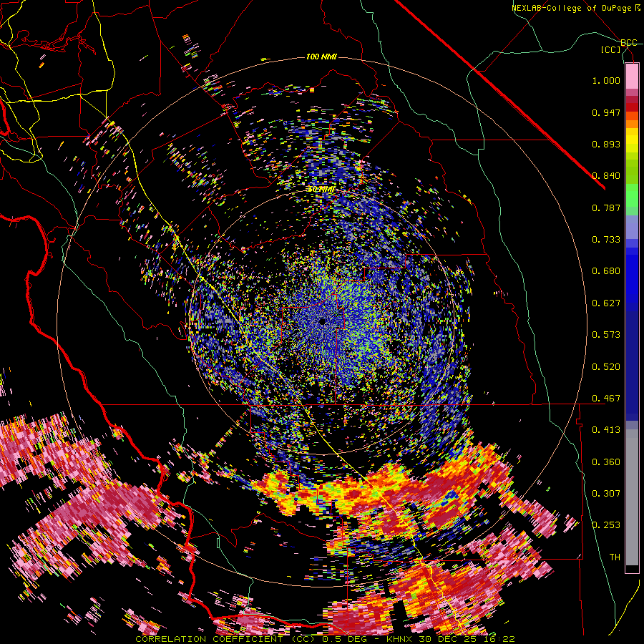Click the 0.573 scale value

[x=606, y=335]
